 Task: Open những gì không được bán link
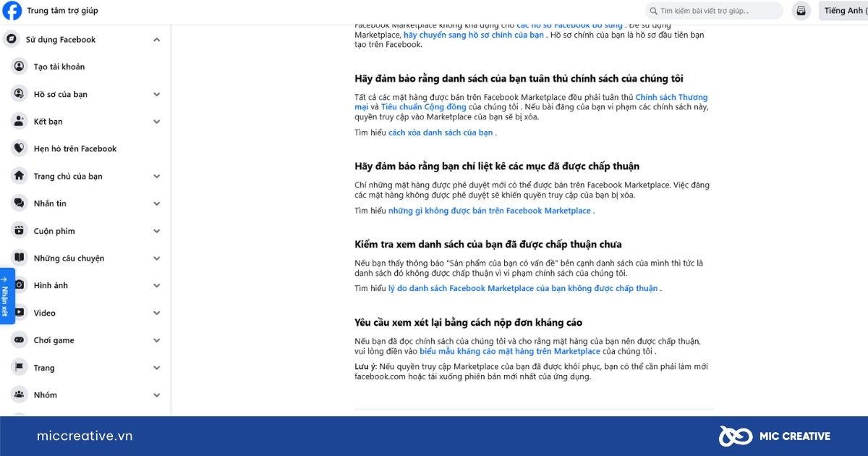click(x=490, y=211)
